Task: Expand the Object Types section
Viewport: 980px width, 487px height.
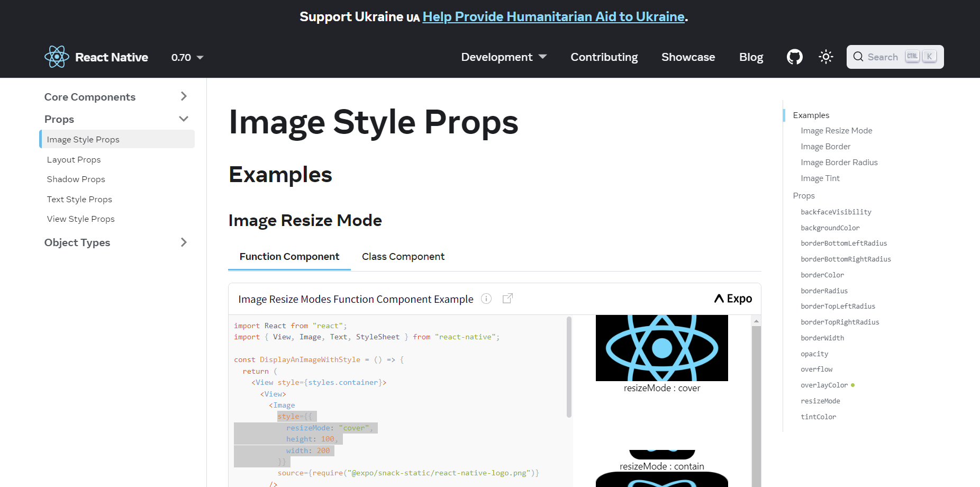Action: (x=116, y=242)
